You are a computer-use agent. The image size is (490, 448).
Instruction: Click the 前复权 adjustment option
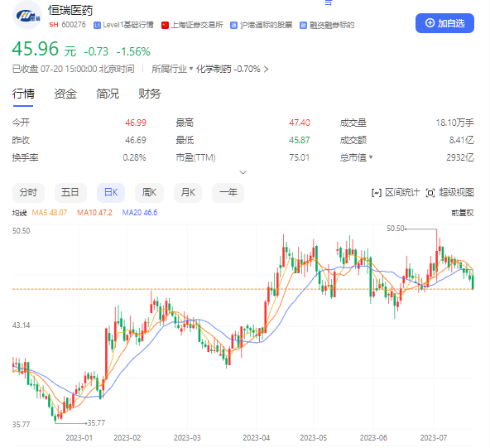(463, 213)
